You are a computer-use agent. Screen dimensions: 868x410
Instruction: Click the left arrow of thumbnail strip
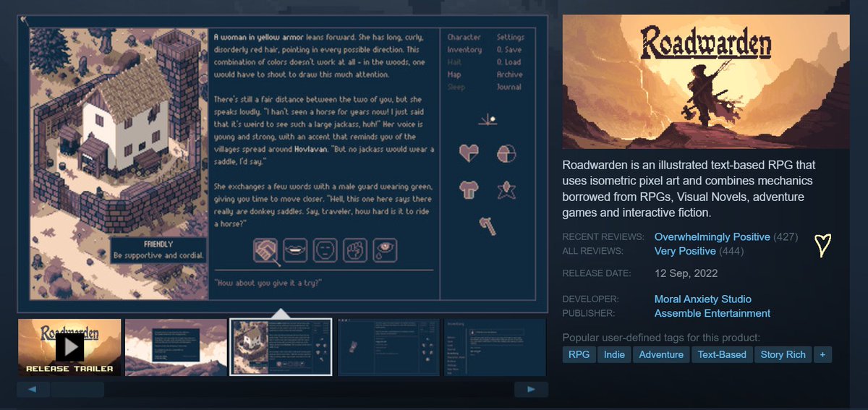pyautogui.click(x=33, y=390)
